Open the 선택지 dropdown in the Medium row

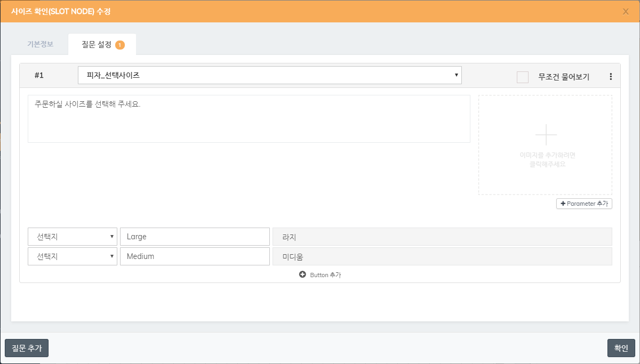click(73, 256)
